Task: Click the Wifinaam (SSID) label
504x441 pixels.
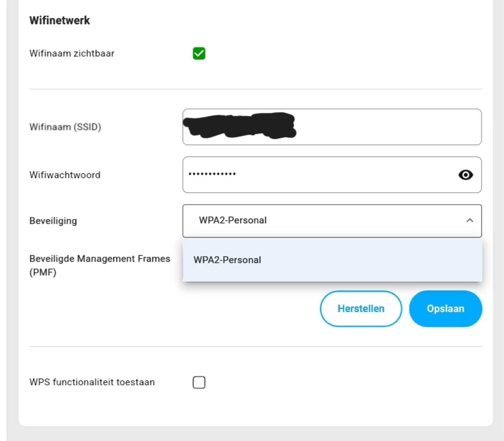Action: click(65, 127)
